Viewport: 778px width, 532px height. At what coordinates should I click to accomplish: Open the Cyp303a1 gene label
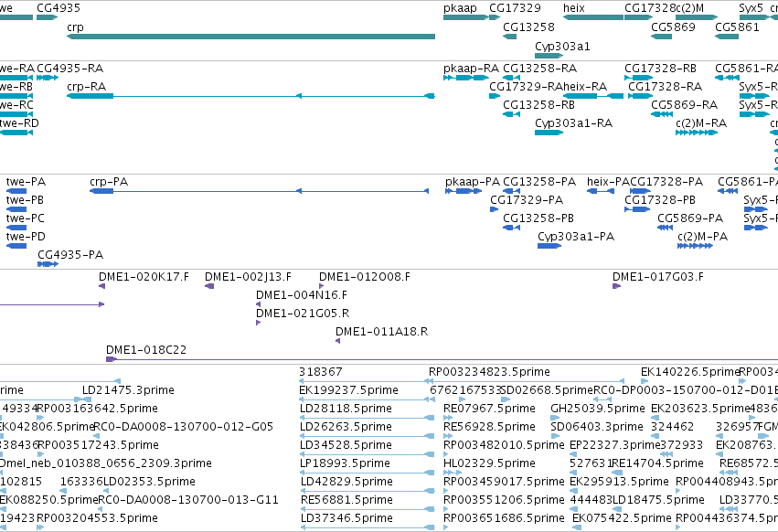click(562, 47)
